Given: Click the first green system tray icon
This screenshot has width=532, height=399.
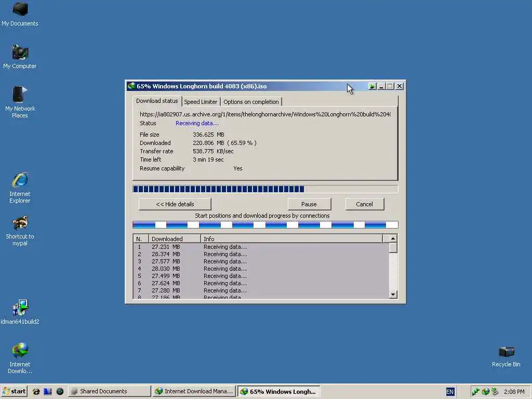Looking at the screenshot, I should [x=476, y=392].
